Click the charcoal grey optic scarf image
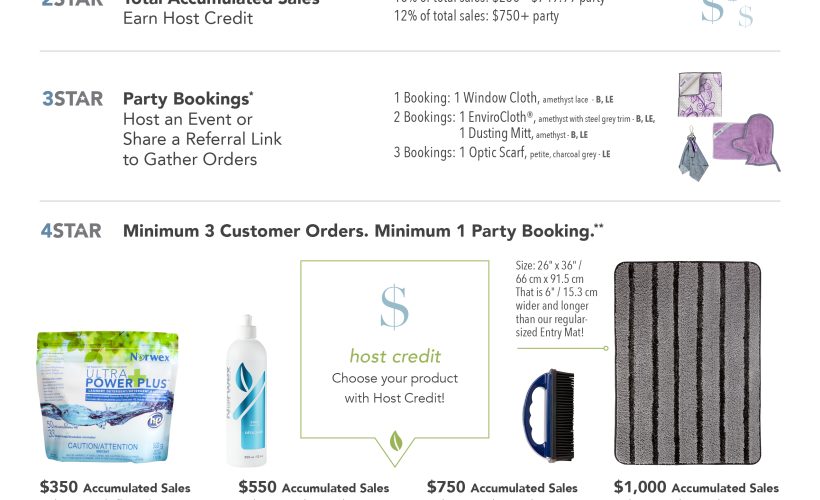The width and height of the screenshot is (820, 500). 693,155
